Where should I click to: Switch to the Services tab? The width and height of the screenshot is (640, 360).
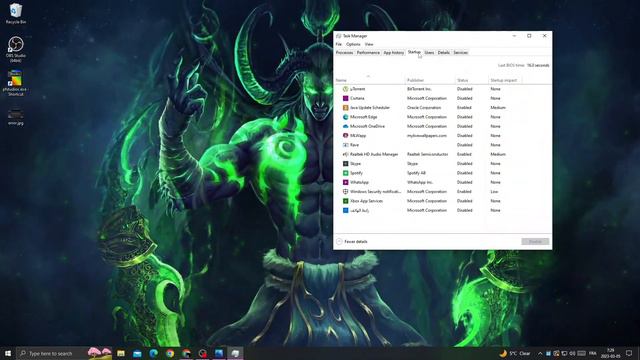tap(460, 53)
